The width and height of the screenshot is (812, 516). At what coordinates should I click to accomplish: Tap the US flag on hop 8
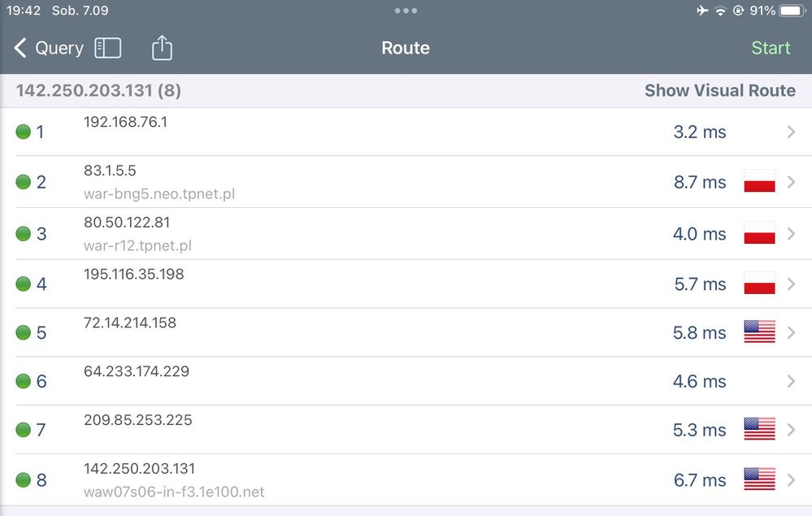click(x=759, y=479)
